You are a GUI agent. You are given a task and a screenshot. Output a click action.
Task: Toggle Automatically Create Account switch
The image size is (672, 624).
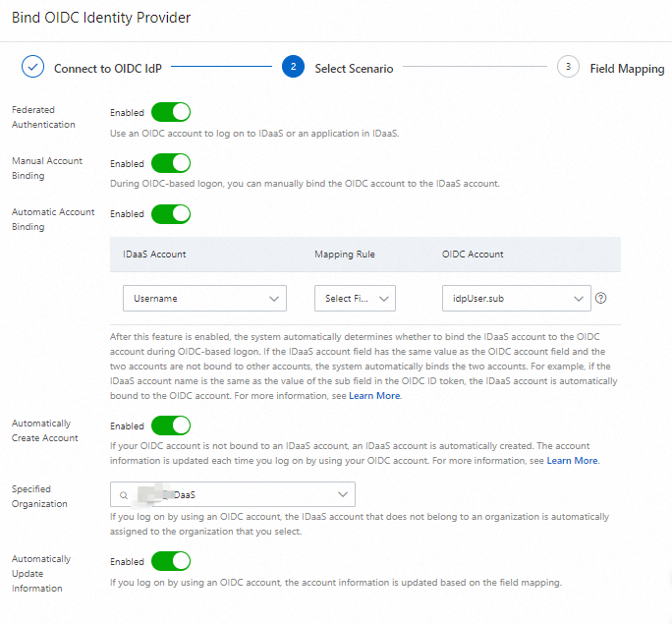pyautogui.click(x=171, y=425)
